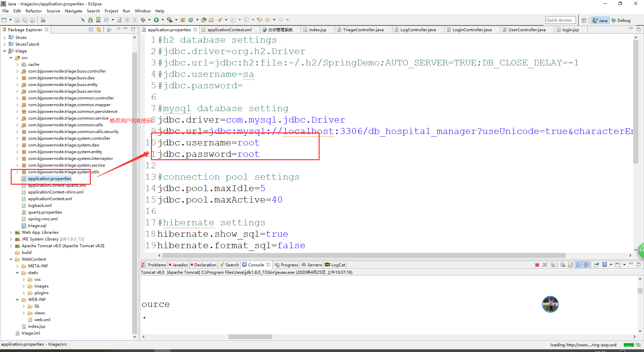Toggle Show Console on standard error change
The width and height of the screenshot is (644, 352).
coord(586,265)
